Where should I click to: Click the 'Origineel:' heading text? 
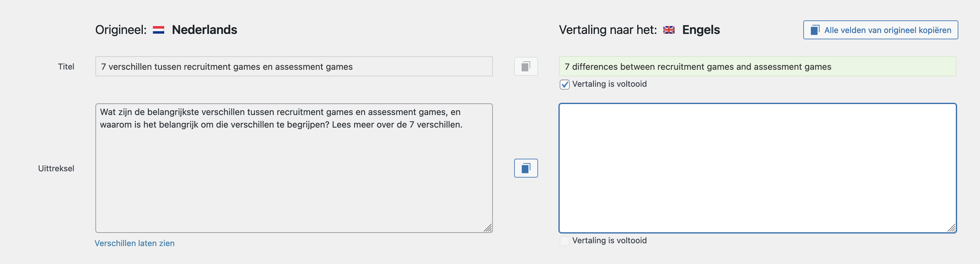[x=121, y=30]
